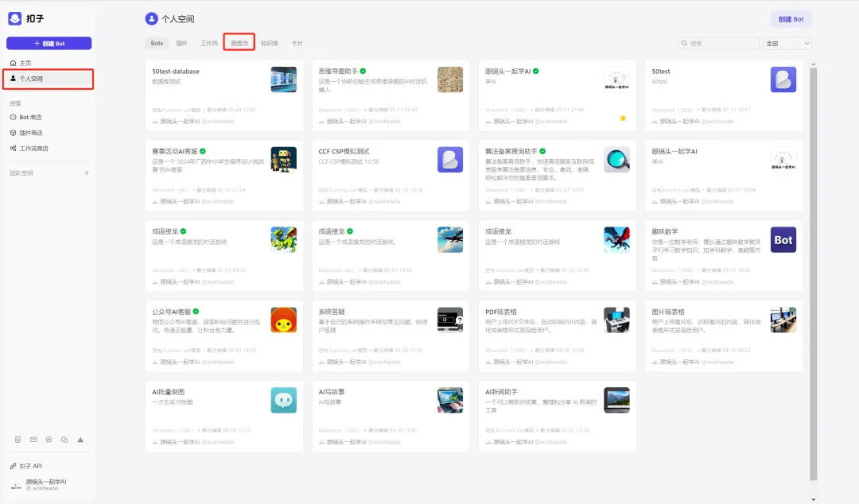Switch to the 图像流 tab
The image size is (859, 504).
pyautogui.click(x=239, y=43)
